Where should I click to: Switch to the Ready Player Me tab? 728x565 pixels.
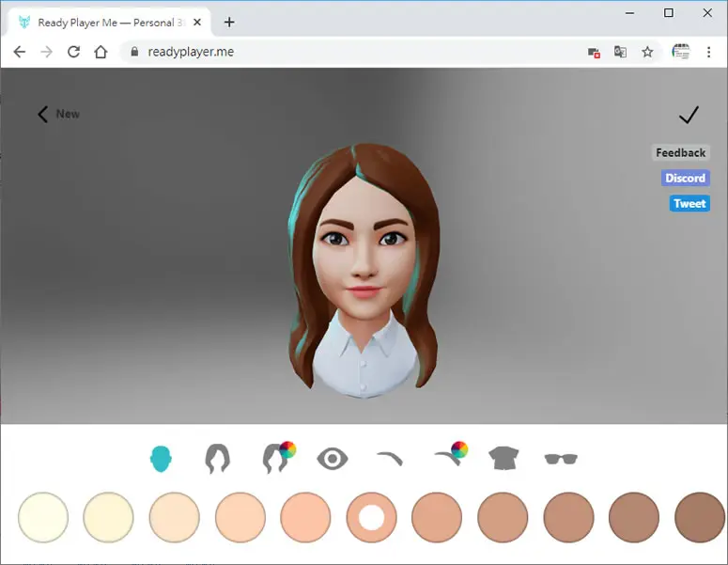109,23
